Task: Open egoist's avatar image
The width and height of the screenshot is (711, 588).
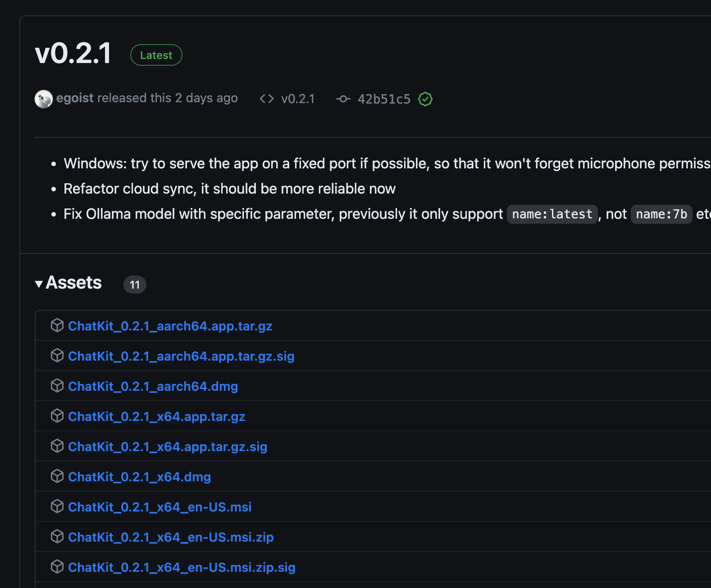Action: pyautogui.click(x=44, y=99)
